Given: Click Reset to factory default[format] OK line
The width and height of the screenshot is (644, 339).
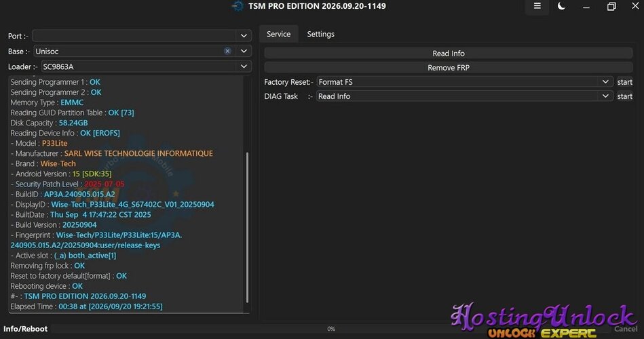Looking at the screenshot, I should point(69,276).
